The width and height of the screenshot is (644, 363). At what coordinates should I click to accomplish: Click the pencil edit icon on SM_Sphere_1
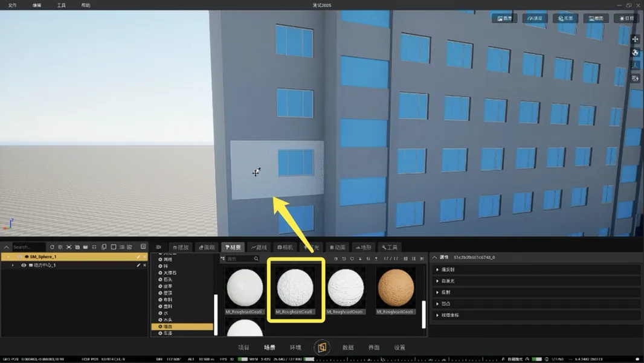[138, 257]
